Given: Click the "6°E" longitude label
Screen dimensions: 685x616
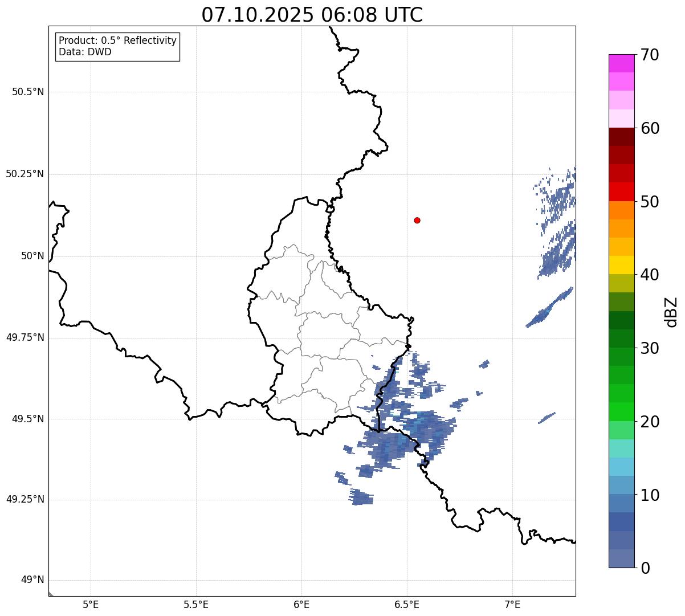Looking at the screenshot, I should pos(301,604).
